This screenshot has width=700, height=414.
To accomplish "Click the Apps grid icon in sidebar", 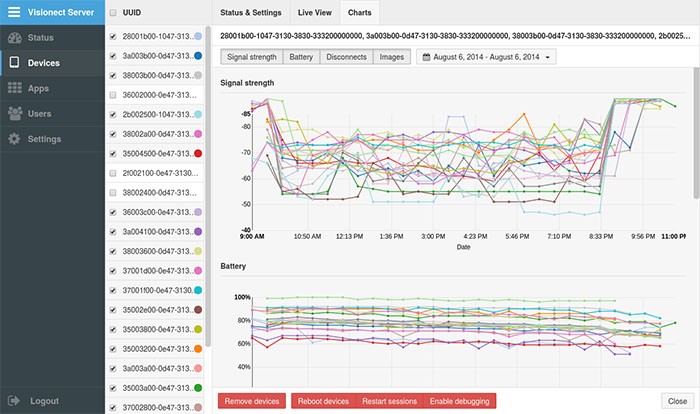I will [x=14, y=88].
